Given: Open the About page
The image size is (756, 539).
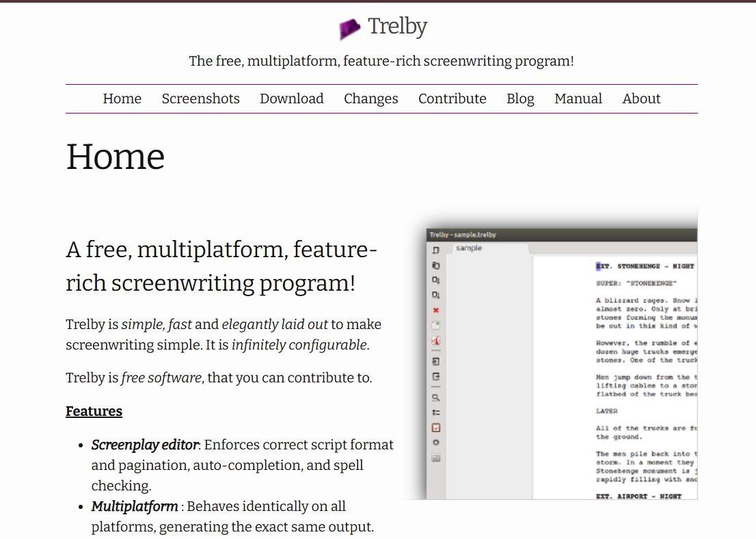Looking at the screenshot, I should point(641,99).
